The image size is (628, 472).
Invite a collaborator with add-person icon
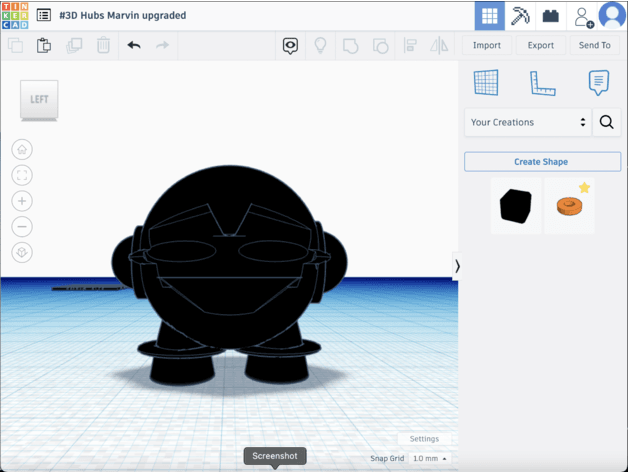coord(583,17)
